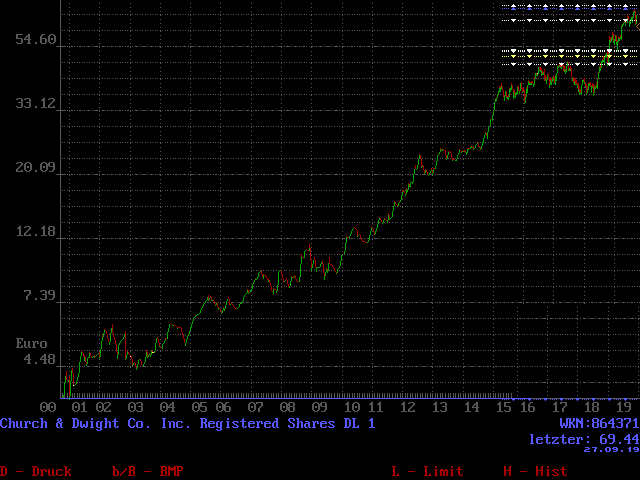Click the WKN:864371 security number
The height and width of the screenshot is (480, 640).
click(599, 424)
